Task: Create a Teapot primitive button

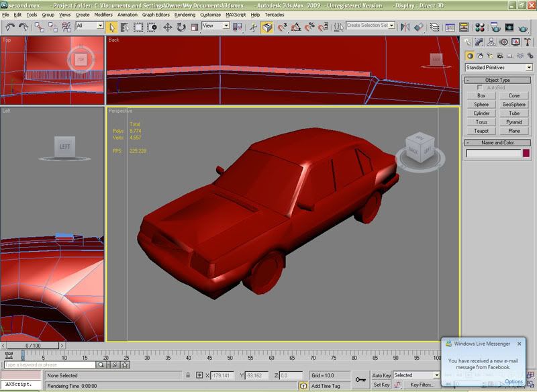Action: point(481,131)
